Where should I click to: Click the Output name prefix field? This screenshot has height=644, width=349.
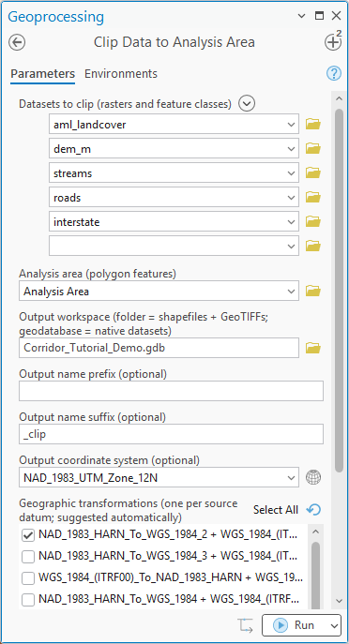click(x=171, y=391)
